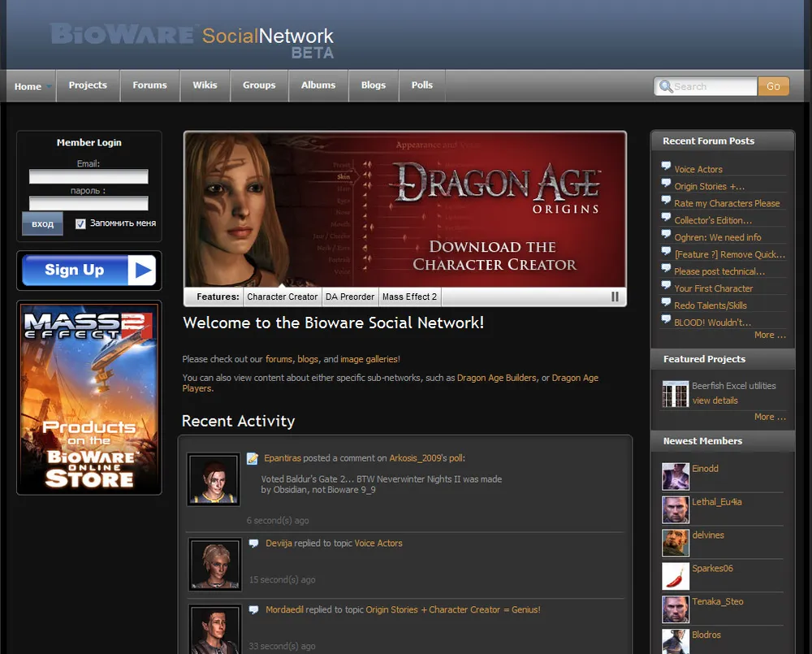Switch to the Mass Effect 2 feature tab
Viewport: 812px width, 654px height.
click(x=409, y=297)
